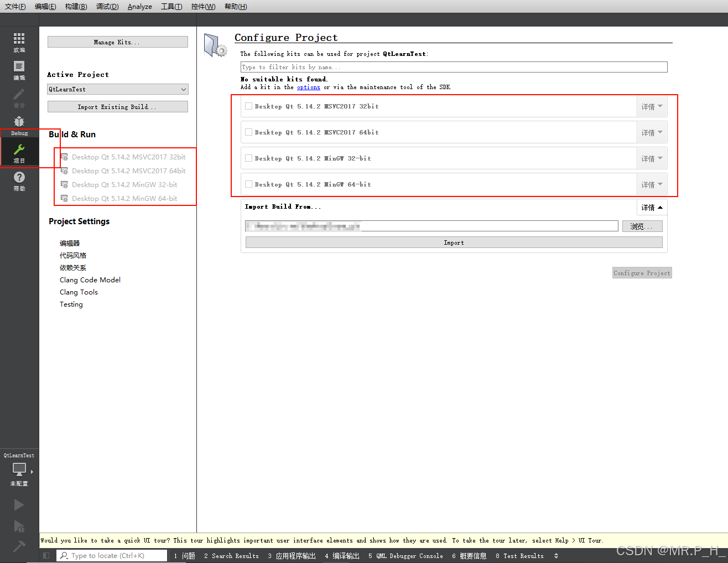Click the options link
This screenshot has width=728, height=563.
309,87
